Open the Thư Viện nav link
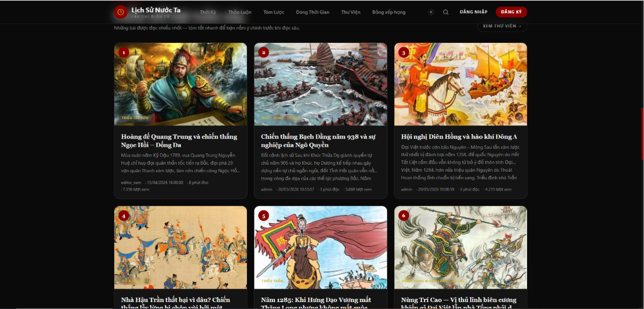 click(x=351, y=12)
